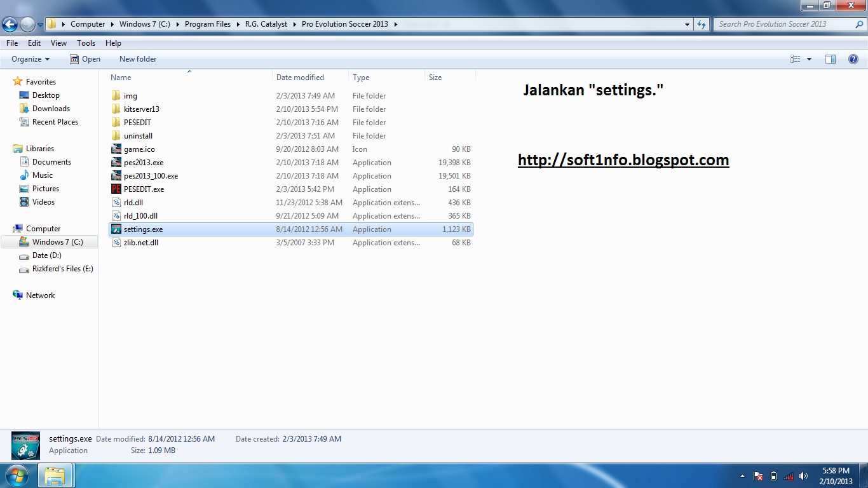Click the volume speaker tray icon
The width and height of the screenshot is (868, 488).
coord(803,476)
